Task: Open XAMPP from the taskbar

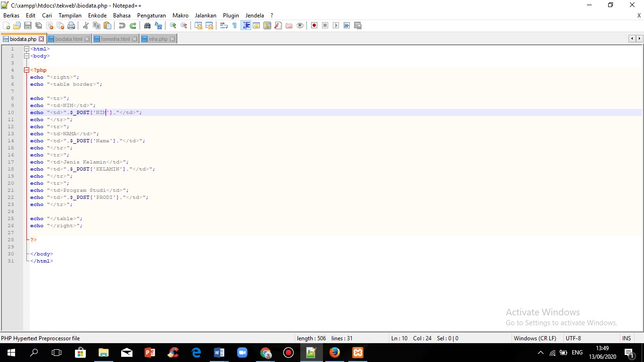Action: pyautogui.click(x=358, y=353)
